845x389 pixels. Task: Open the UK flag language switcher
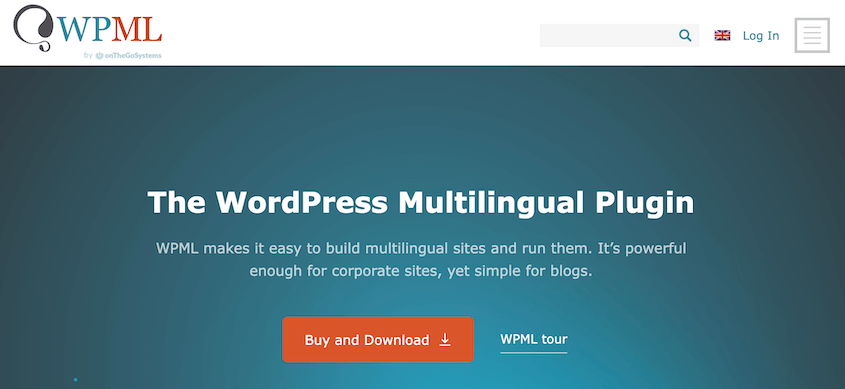pyautogui.click(x=722, y=36)
